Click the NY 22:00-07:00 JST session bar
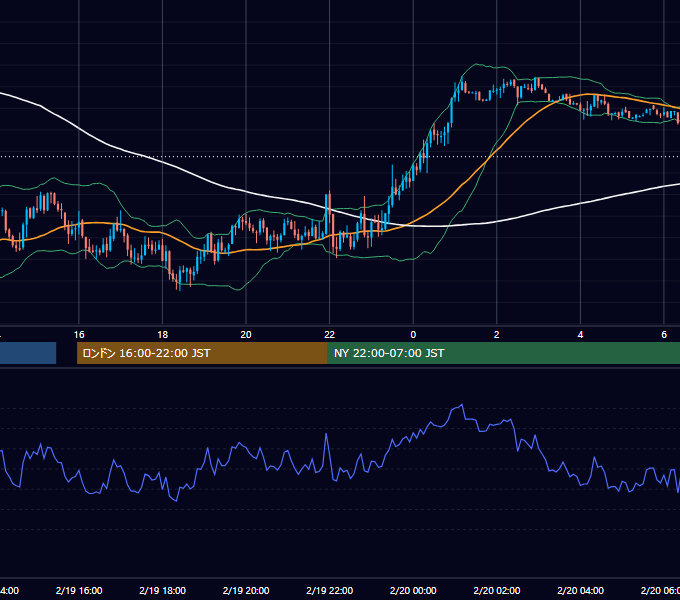 503,353
